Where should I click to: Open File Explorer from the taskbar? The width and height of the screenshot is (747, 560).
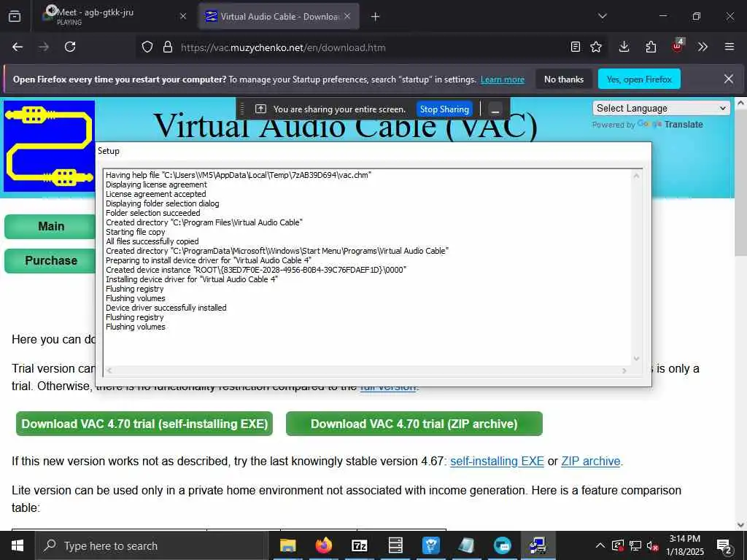[287, 545]
